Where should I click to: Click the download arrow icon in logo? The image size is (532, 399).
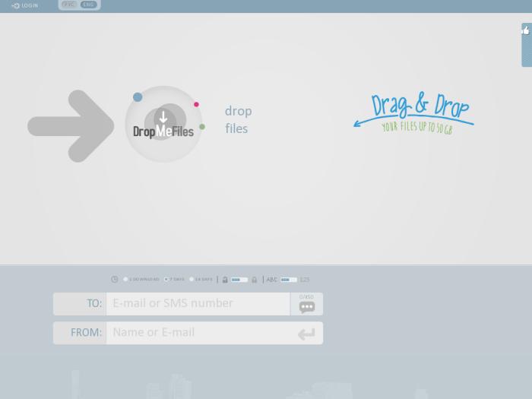point(163,117)
